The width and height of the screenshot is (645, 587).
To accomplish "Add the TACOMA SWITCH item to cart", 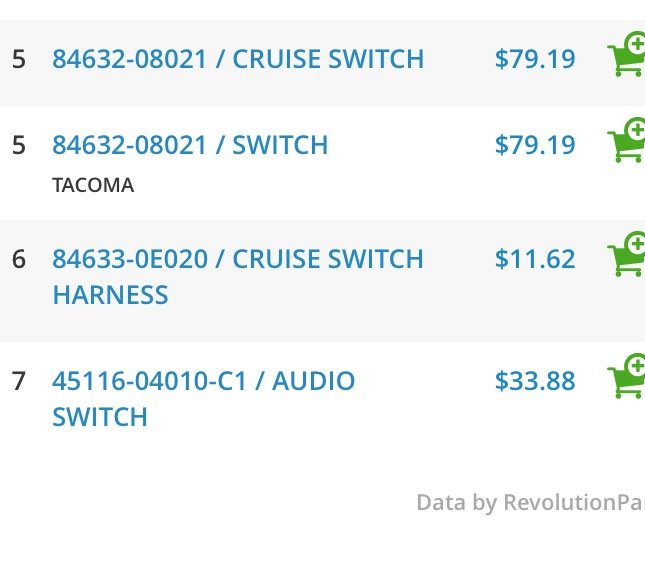I will pos(626,140).
